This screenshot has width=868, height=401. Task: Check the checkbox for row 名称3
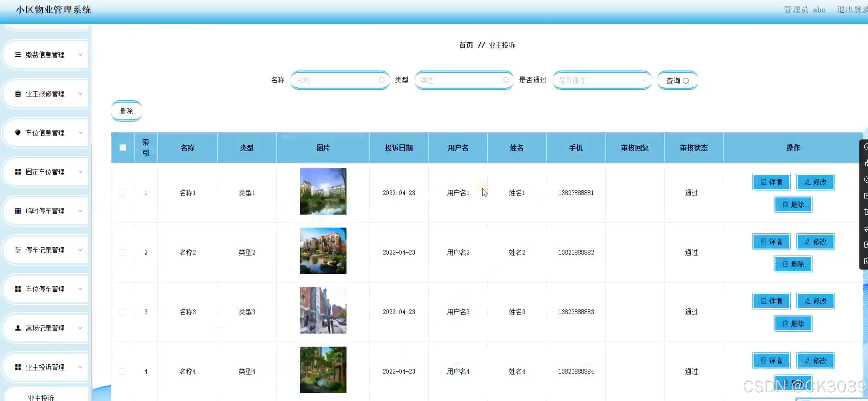point(122,312)
